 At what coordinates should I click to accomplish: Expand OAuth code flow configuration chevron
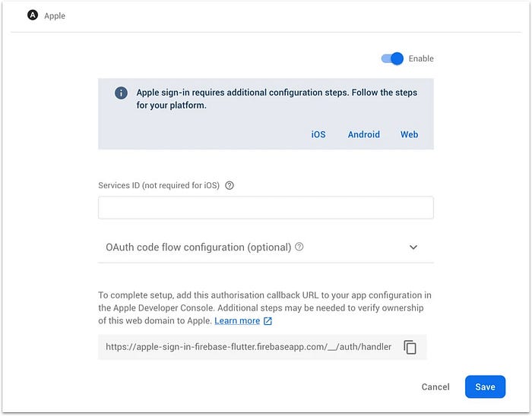point(413,247)
